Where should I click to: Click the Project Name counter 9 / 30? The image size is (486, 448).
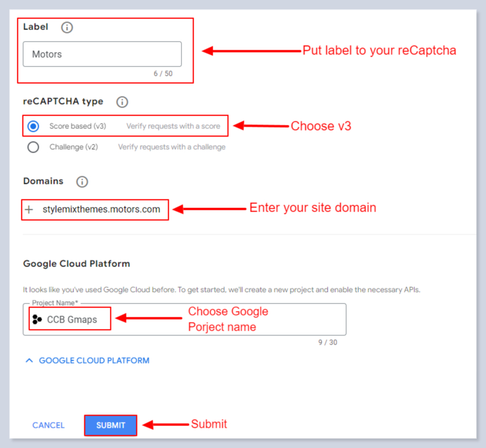[x=328, y=342]
